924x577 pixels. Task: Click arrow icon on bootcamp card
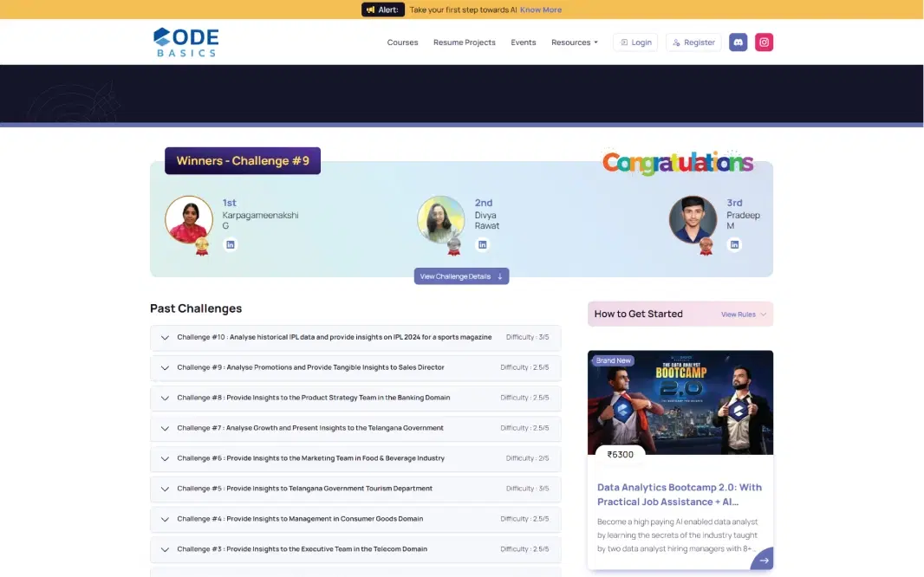coord(763,560)
